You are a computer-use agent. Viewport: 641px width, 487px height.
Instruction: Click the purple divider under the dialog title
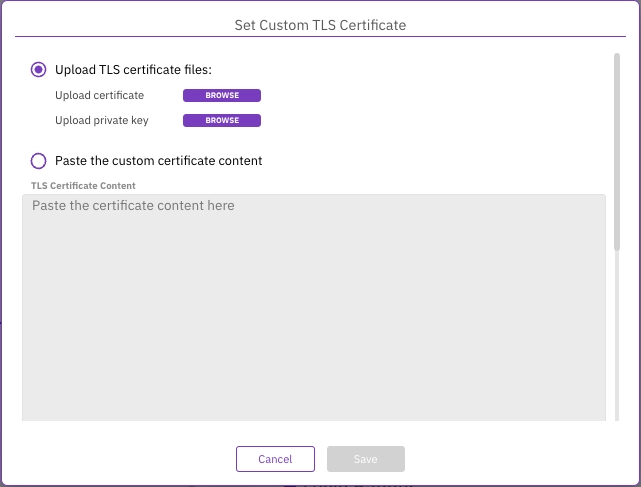coord(320,38)
